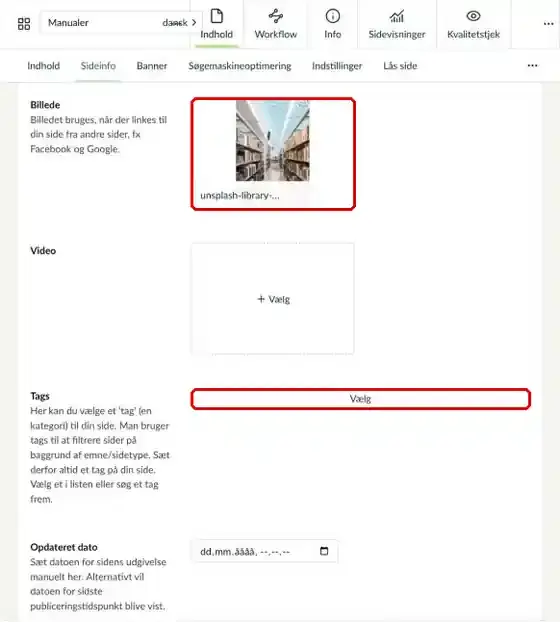The height and width of the screenshot is (622, 560).
Task: Switch to the Indhold sub-tab
Action: (x=44, y=66)
